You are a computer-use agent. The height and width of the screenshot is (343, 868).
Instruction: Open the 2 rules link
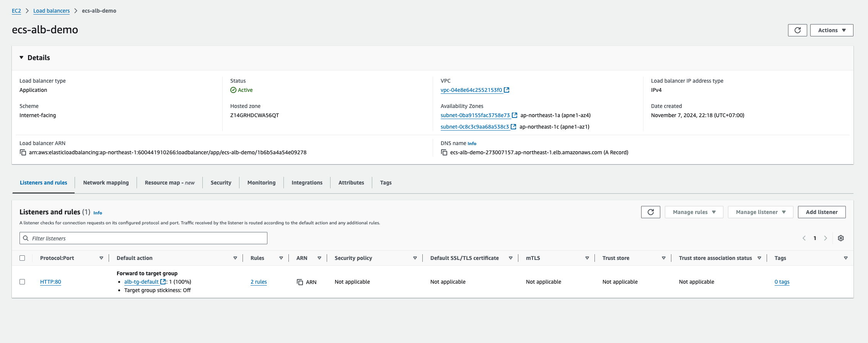[x=259, y=282]
